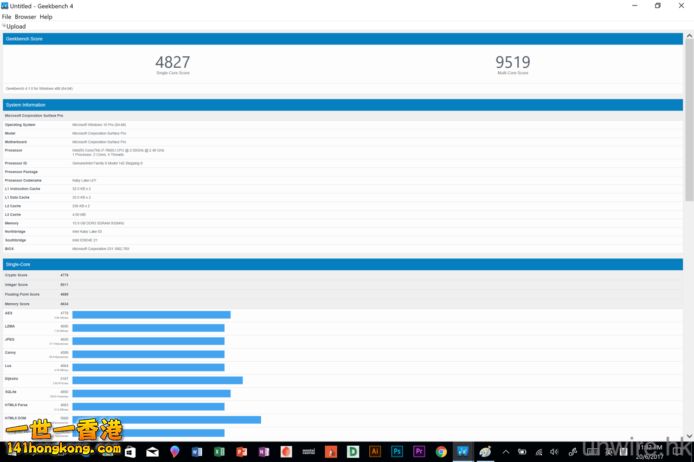Click the Memory Score row

(343, 304)
